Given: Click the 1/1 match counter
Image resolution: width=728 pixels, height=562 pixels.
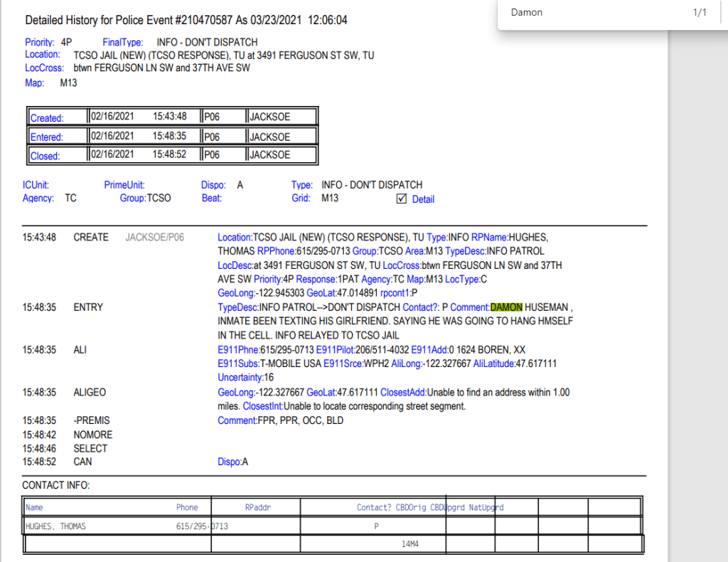Looking at the screenshot, I should pyautogui.click(x=700, y=13).
